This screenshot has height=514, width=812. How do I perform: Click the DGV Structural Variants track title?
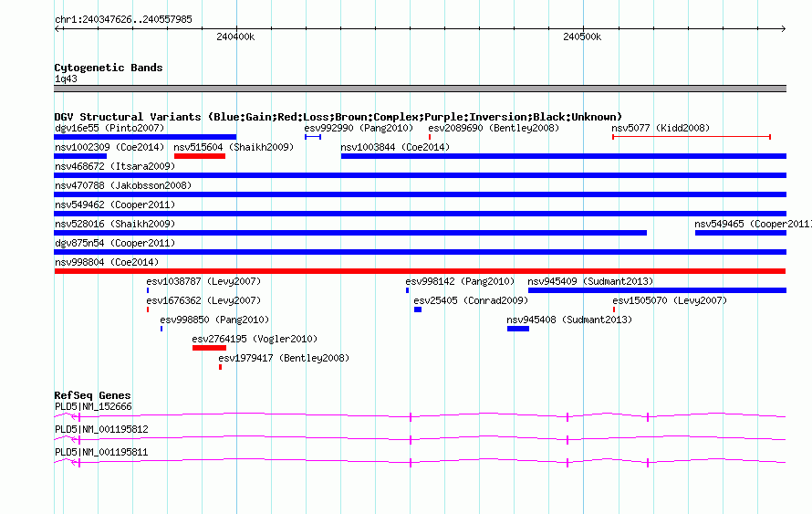[338, 117]
